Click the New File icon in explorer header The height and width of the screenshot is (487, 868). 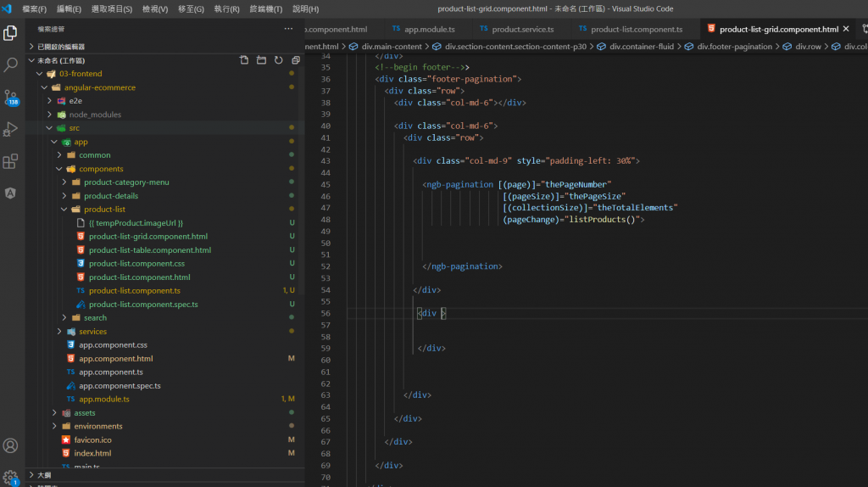[244, 60]
